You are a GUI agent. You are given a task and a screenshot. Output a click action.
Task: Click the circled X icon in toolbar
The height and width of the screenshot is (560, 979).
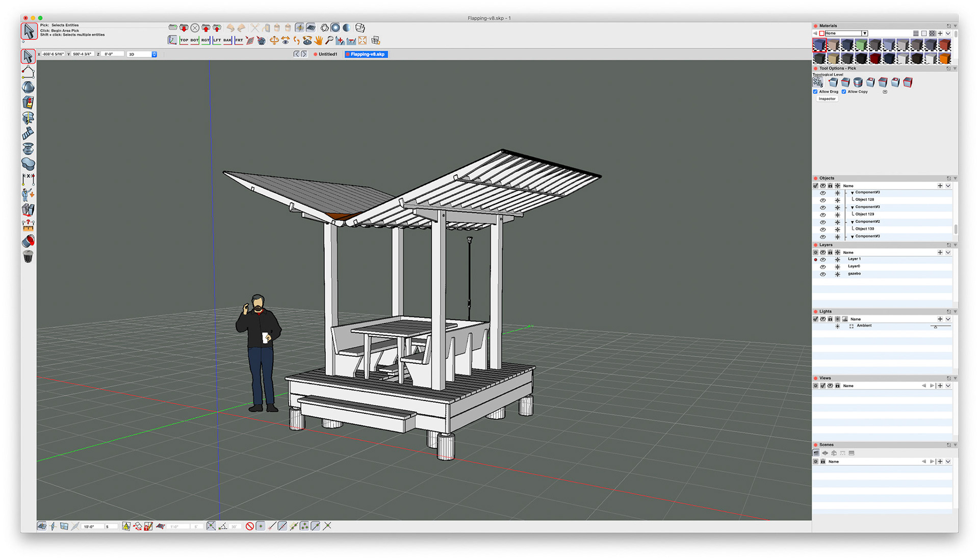tap(195, 28)
